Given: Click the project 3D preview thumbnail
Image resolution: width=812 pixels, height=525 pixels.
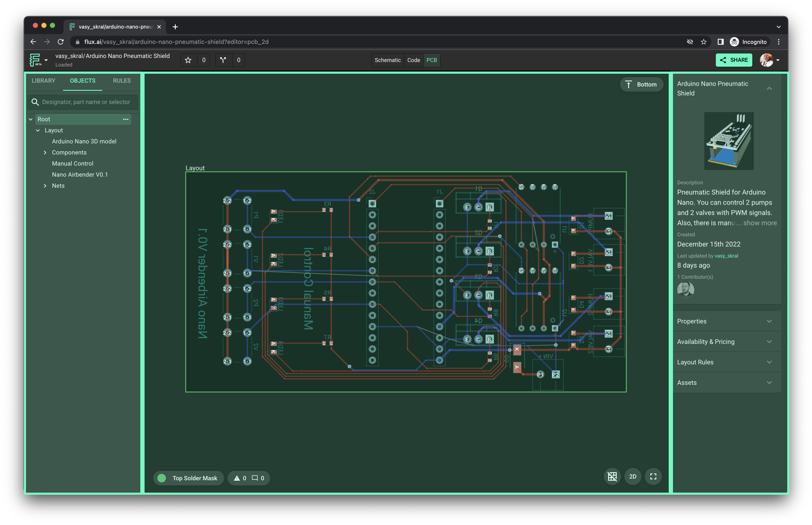Looking at the screenshot, I should [x=728, y=141].
